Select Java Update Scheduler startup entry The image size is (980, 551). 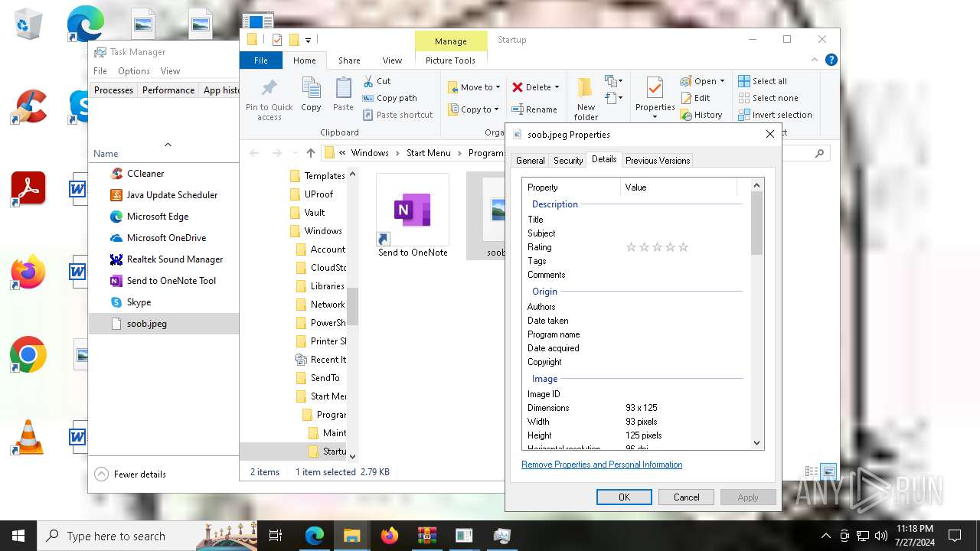point(164,195)
